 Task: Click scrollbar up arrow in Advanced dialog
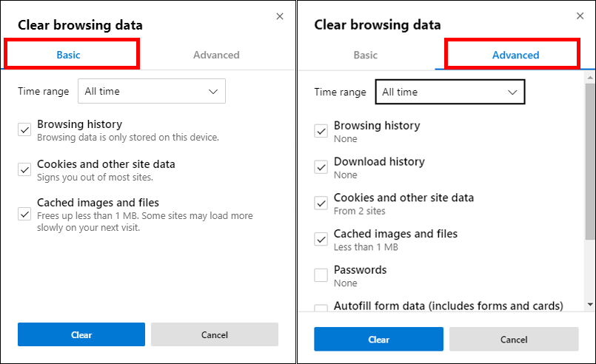pos(590,77)
